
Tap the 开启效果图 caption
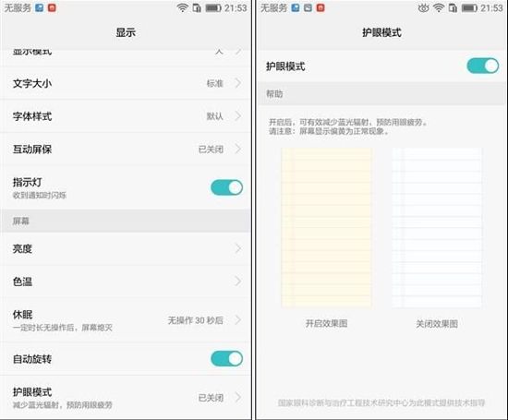[327, 323]
